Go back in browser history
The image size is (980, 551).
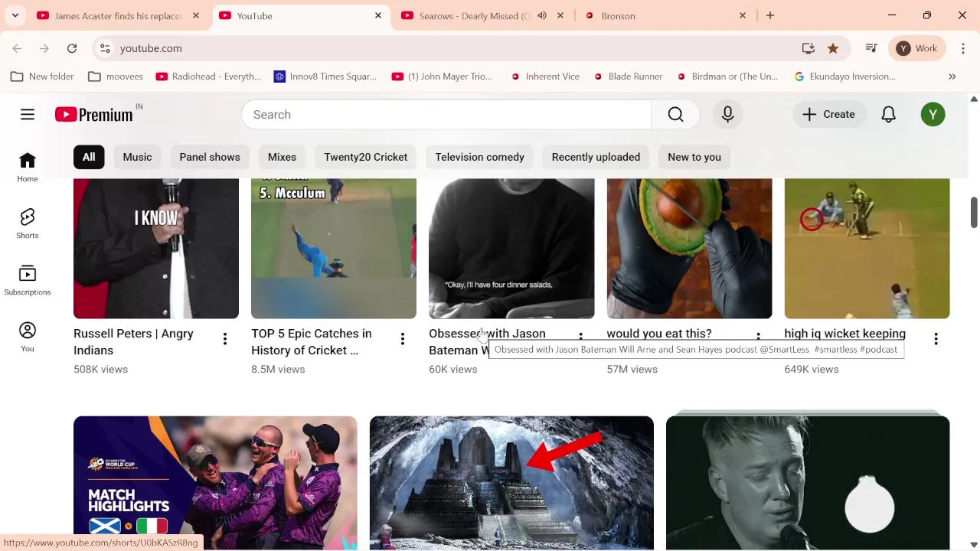point(17,48)
